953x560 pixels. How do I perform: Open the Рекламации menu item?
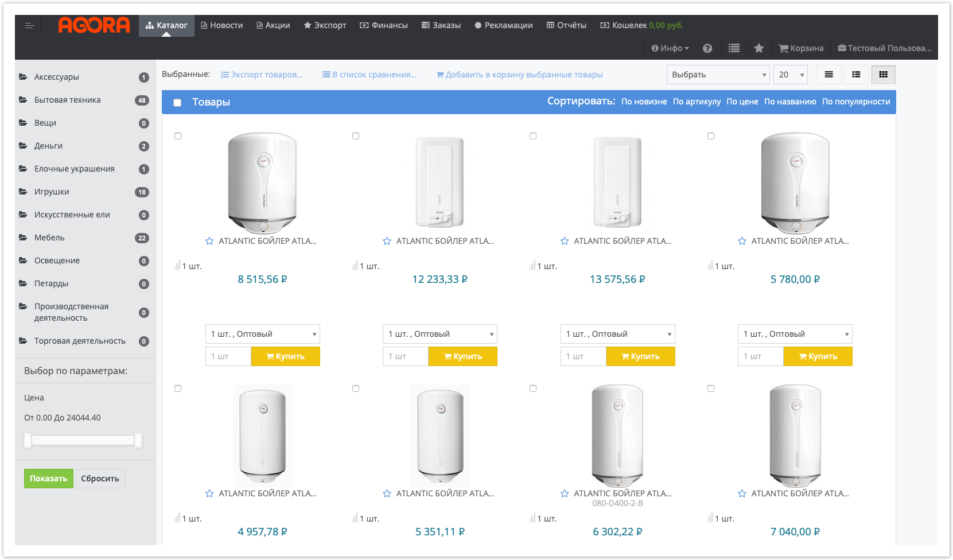click(x=504, y=25)
